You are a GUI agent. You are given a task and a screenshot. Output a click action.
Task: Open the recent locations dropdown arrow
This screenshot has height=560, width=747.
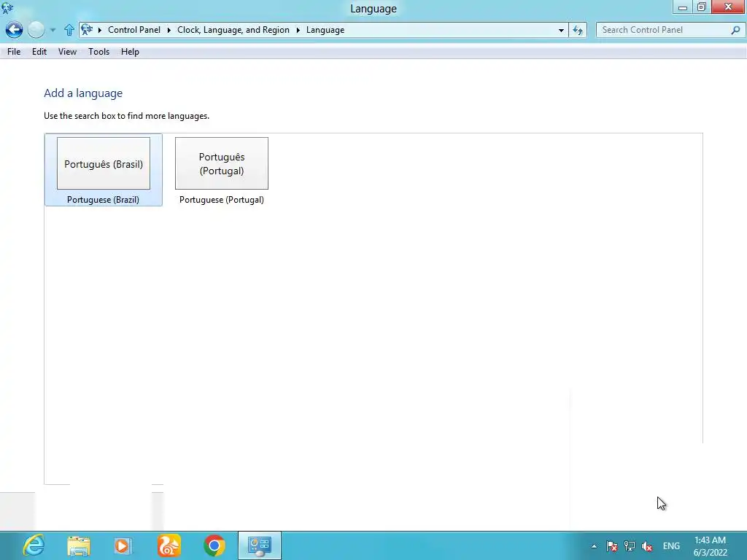coord(53,30)
